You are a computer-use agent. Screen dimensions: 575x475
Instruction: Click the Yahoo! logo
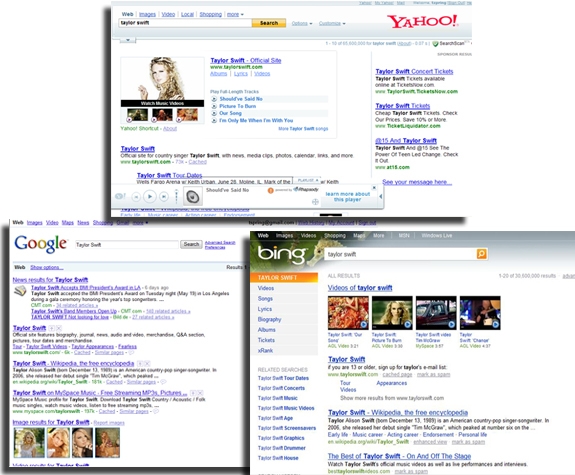(422, 21)
